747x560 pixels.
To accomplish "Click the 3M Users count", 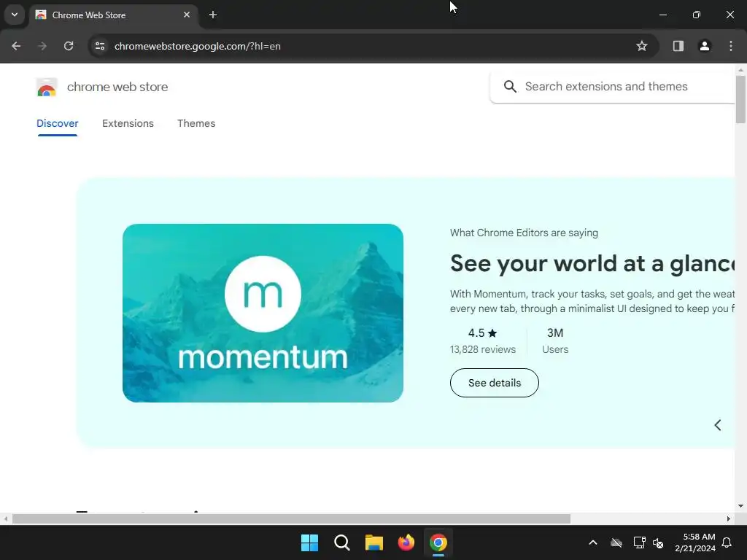I will tap(555, 341).
